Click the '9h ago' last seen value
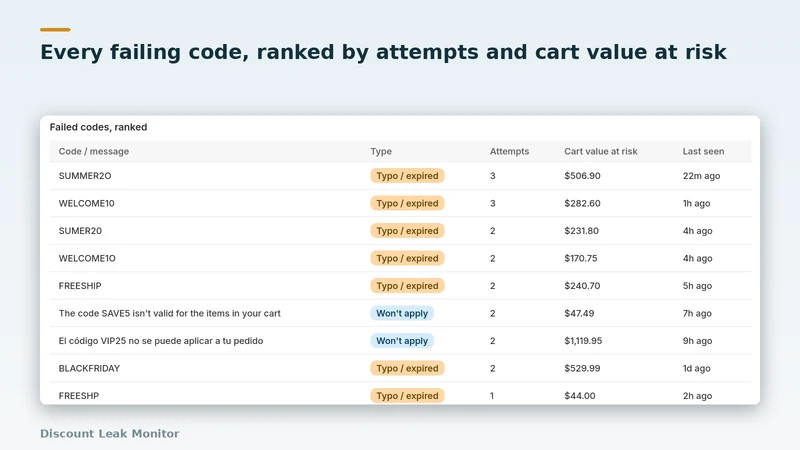The height and width of the screenshot is (450, 800). pos(697,341)
